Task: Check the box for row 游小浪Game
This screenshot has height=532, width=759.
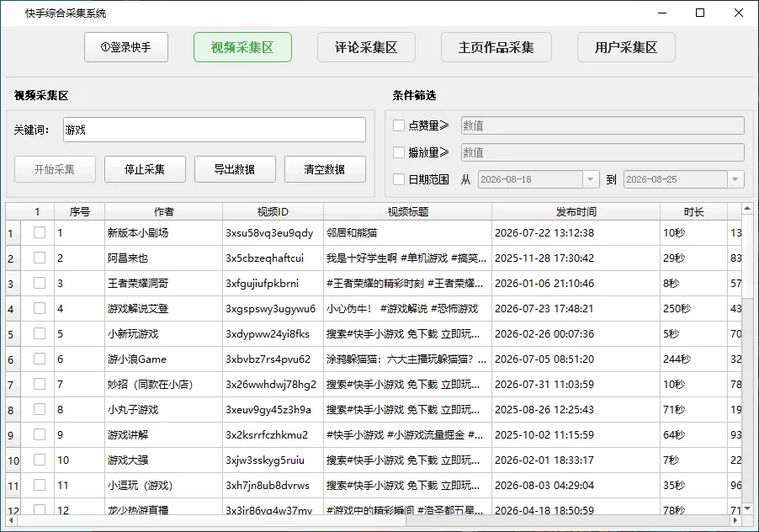Action: [x=40, y=359]
